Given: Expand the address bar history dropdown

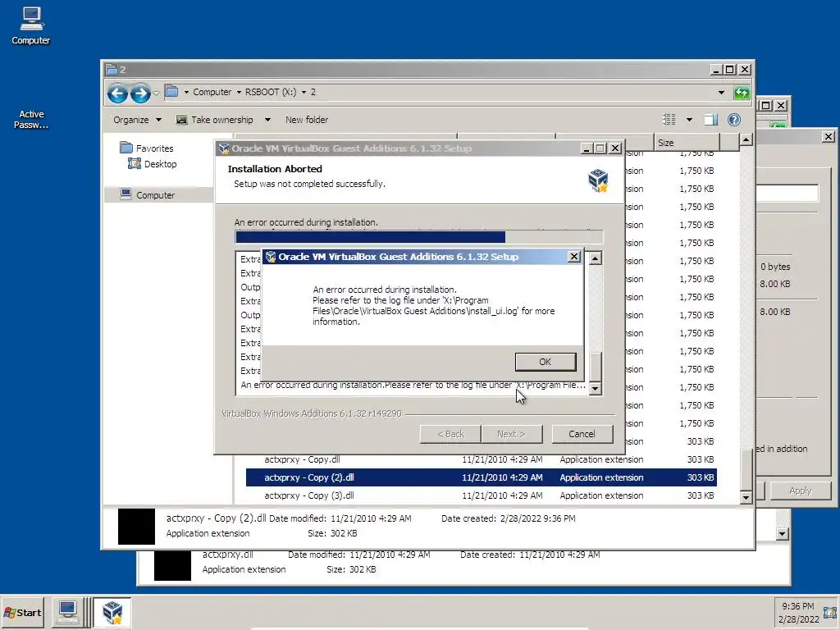Looking at the screenshot, I should (x=721, y=93).
